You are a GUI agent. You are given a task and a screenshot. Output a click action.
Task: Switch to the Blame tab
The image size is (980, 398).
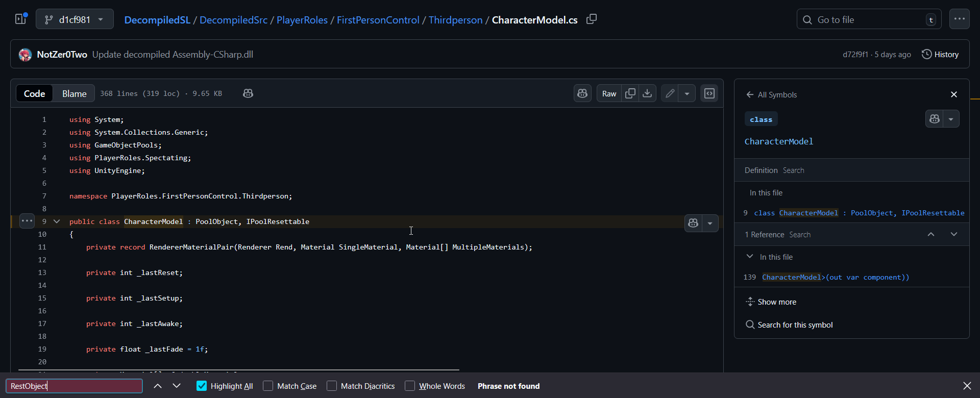(74, 93)
